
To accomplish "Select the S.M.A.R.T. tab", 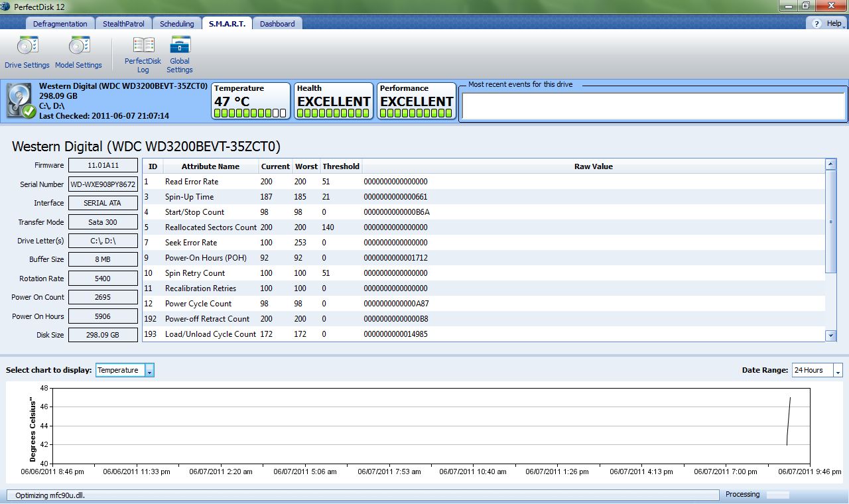I will pos(227,24).
